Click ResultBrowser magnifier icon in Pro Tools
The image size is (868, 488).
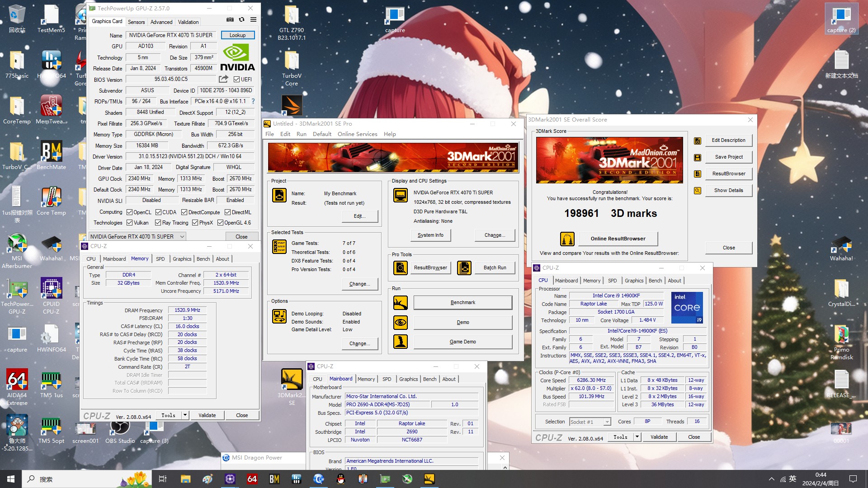[x=400, y=267]
